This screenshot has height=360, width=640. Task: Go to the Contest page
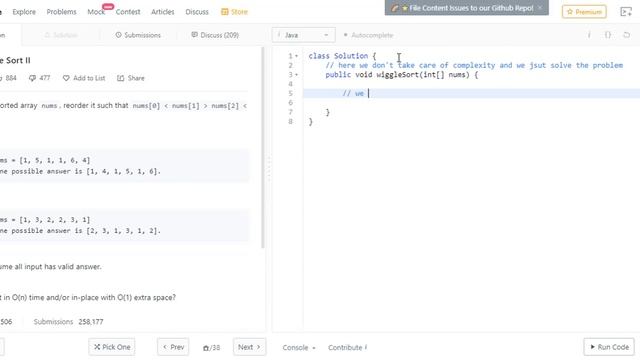tap(128, 12)
